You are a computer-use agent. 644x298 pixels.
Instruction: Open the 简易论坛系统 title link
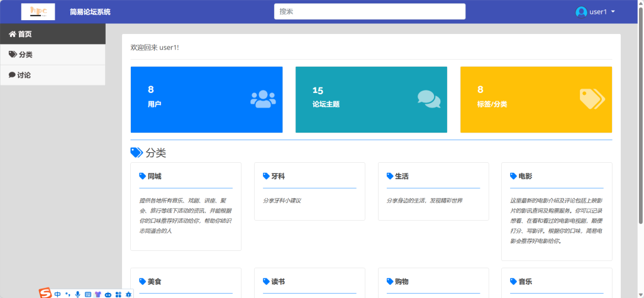90,12
